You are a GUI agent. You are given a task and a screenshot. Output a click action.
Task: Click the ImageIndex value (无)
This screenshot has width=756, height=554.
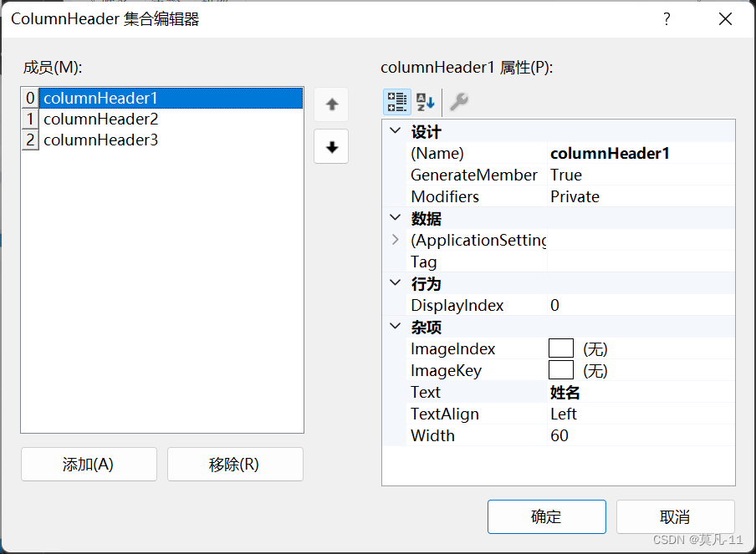point(595,348)
